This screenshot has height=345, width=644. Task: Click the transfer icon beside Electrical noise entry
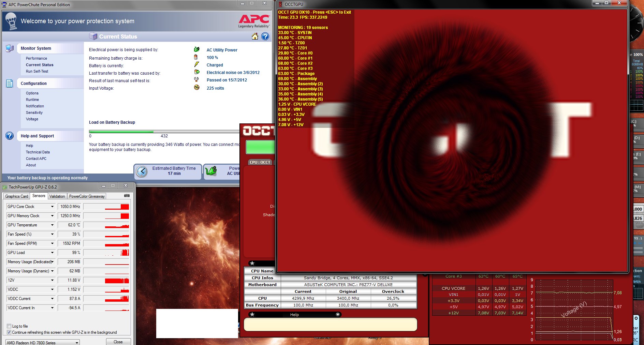pos(197,72)
